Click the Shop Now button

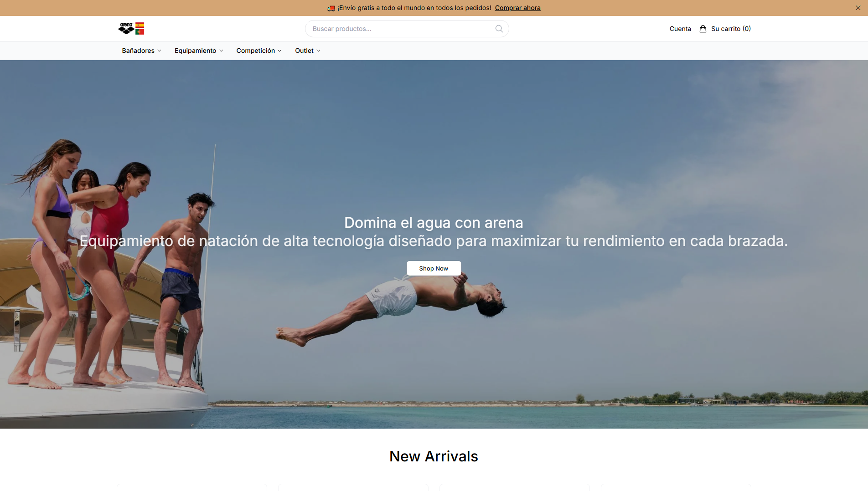click(434, 268)
